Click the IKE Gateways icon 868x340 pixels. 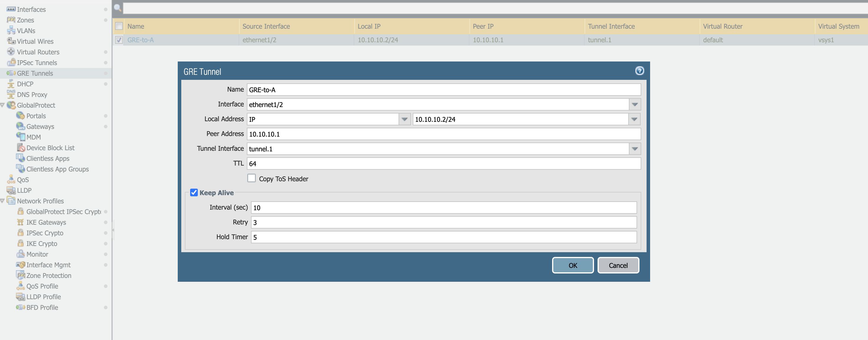point(21,222)
